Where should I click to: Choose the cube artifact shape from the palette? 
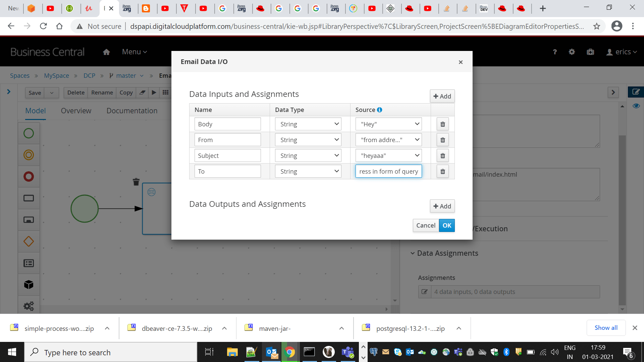click(x=29, y=285)
